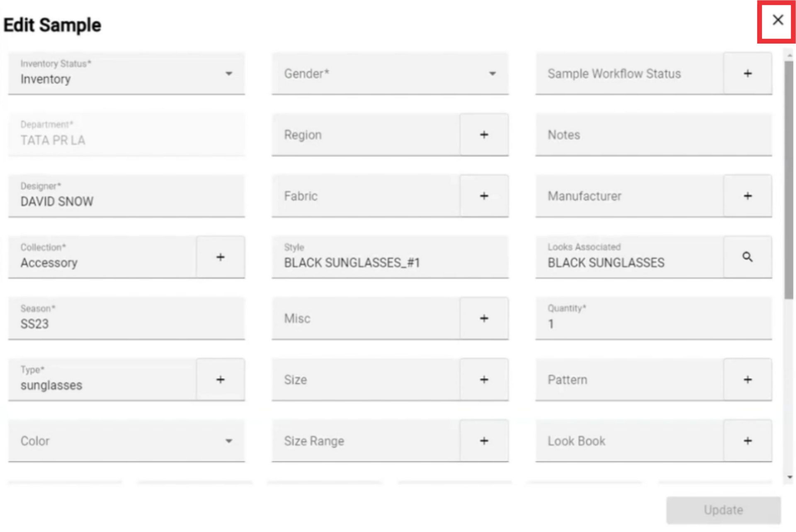Add new Type with plus icon
This screenshot has width=796, height=532.
click(x=220, y=379)
